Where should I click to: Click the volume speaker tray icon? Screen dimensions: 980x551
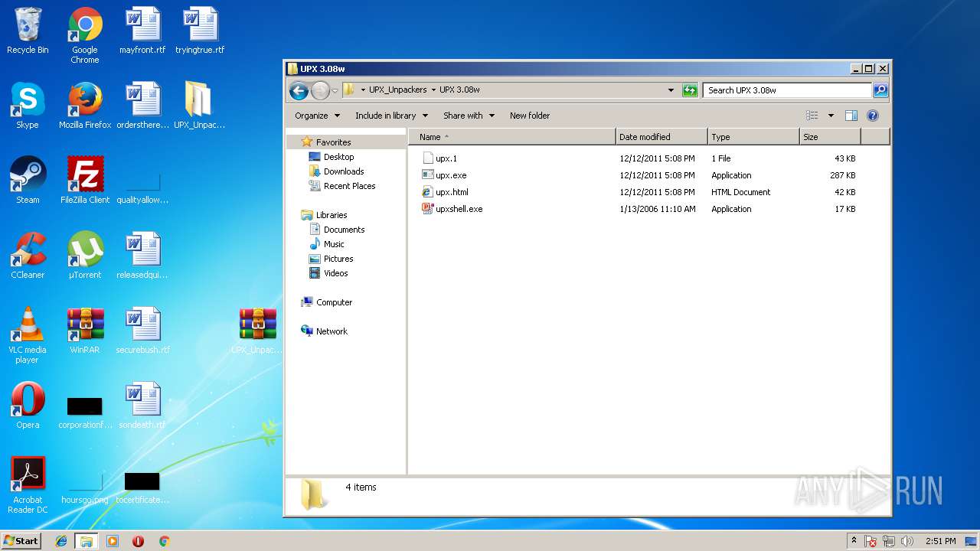coord(907,541)
